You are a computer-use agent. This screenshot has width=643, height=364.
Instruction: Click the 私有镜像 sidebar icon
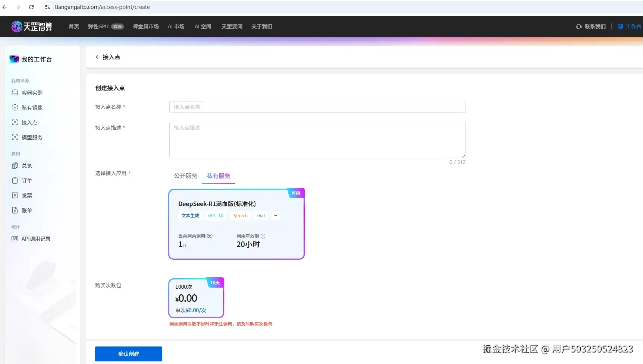[x=15, y=107]
